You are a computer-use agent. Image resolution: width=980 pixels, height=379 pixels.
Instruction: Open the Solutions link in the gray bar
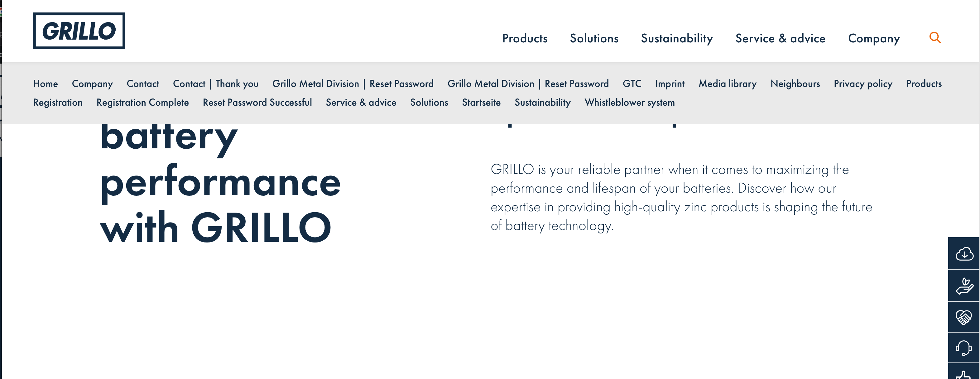click(x=429, y=103)
